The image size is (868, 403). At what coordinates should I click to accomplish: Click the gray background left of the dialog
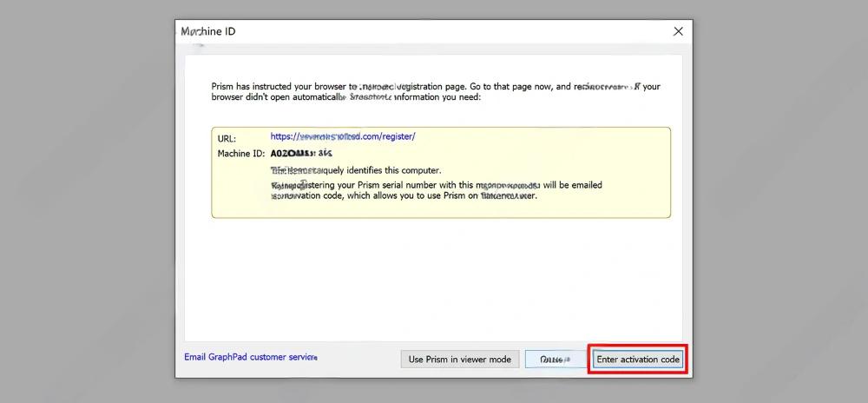tap(87, 200)
